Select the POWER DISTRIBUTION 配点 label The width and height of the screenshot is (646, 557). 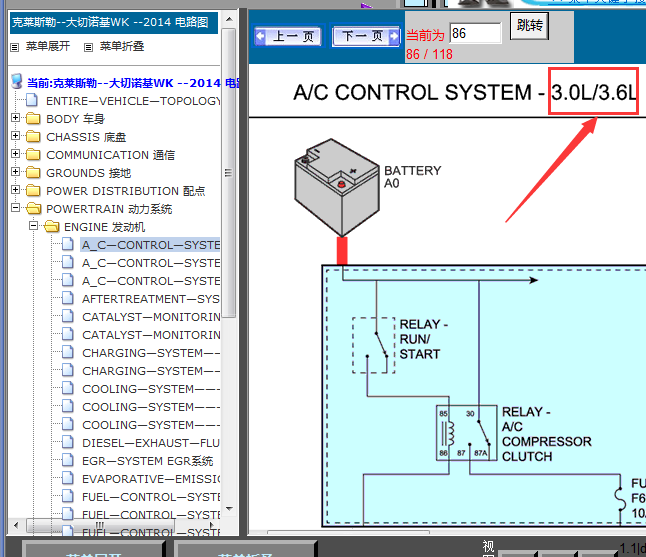coord(126,191)
